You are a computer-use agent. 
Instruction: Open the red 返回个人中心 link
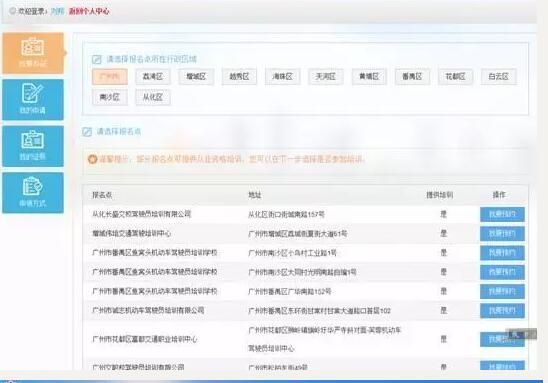pyautogui.click(x=89, y=11)
